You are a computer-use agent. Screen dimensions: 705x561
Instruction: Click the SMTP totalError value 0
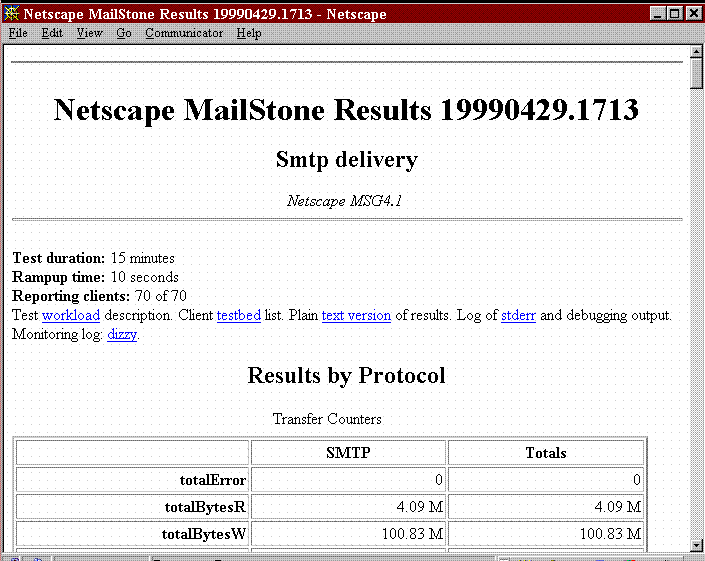pyautogui.click(x=439, y=480)
